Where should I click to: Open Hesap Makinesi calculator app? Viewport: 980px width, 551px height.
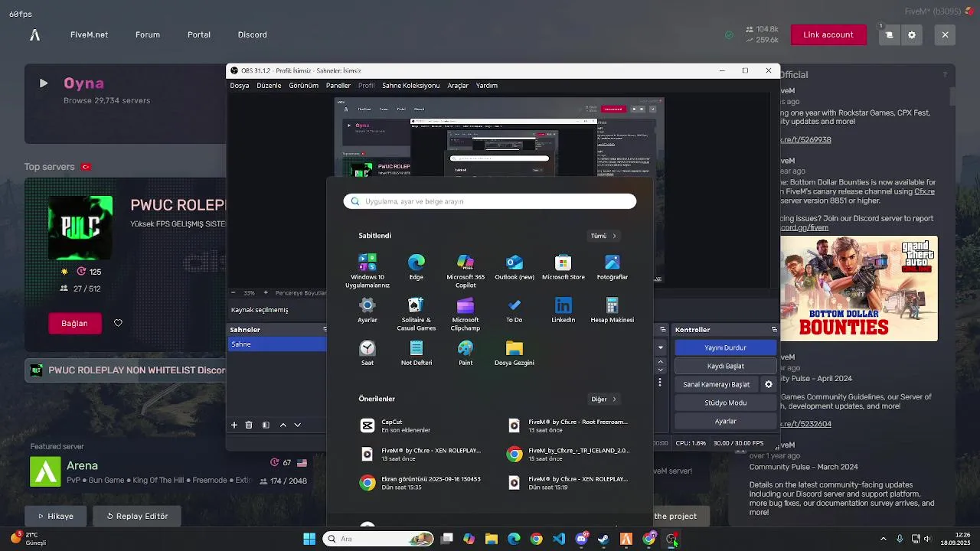click(612, 310)
